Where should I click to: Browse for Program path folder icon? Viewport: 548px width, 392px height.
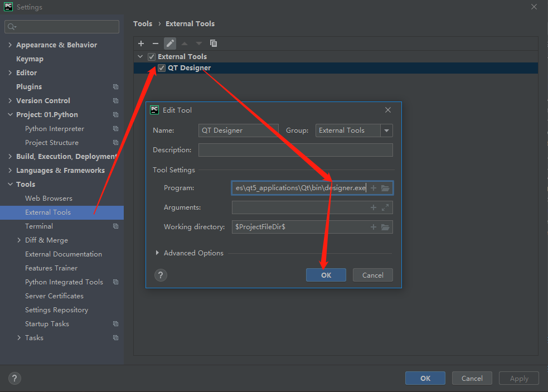(385, 188)
